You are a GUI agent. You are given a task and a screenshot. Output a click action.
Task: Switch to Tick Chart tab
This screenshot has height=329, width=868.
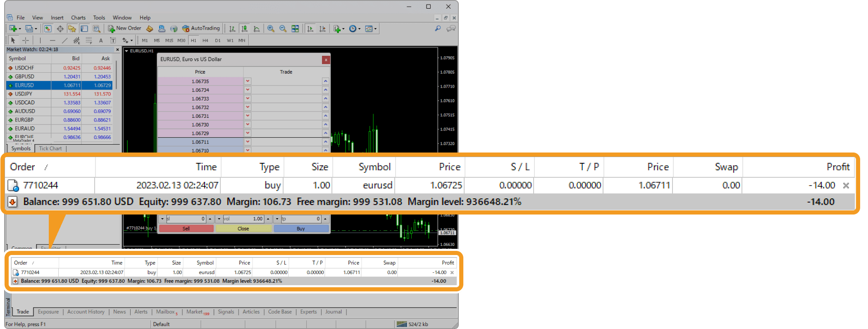[x=50, y=148]
